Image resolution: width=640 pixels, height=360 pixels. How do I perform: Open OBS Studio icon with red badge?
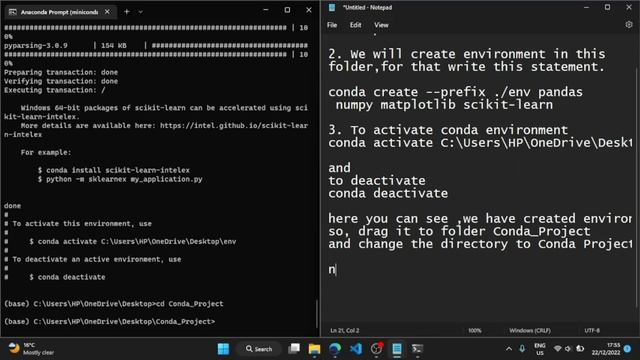(376, 349)
